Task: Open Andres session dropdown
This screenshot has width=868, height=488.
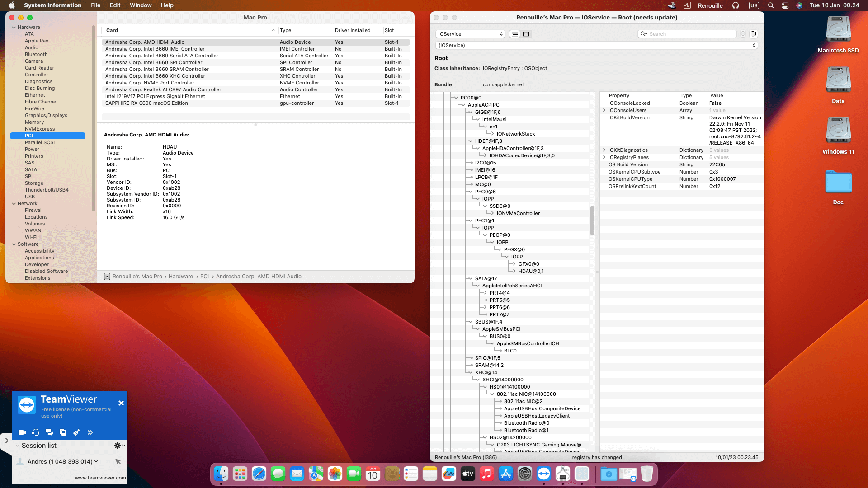Action: click(x=96, y=461)
